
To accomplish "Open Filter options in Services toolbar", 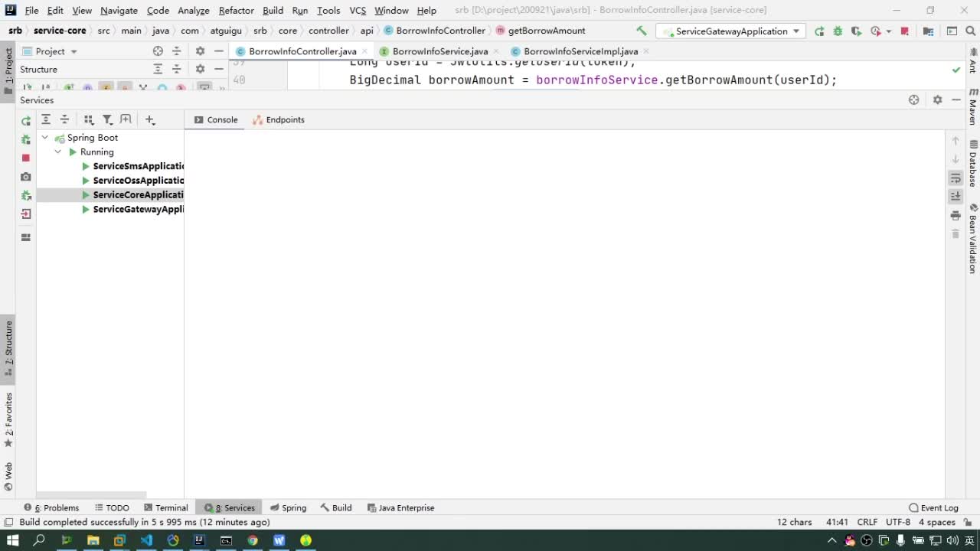I will tap(107, 119).
